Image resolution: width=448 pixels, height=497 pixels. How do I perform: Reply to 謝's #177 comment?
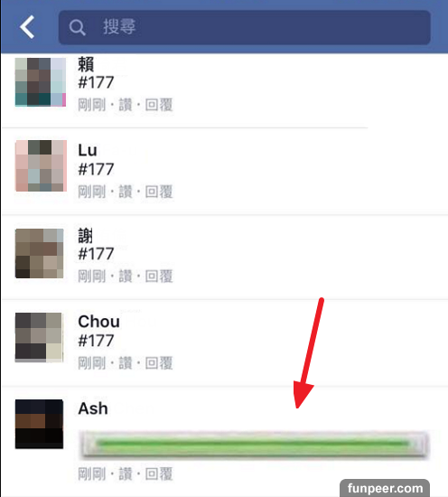(159, 277)
